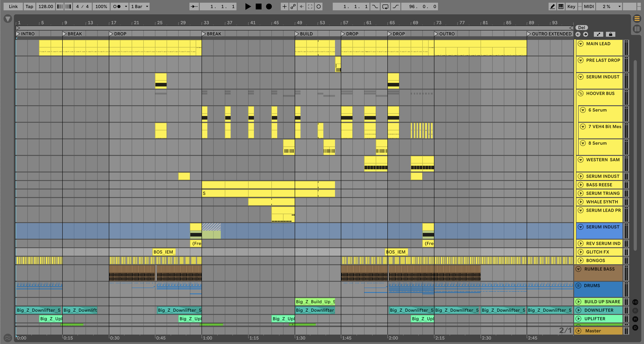Screen dimensions: 644x344
Task: Click the Automation Arm link icon
Action: (x=293, y=6)
